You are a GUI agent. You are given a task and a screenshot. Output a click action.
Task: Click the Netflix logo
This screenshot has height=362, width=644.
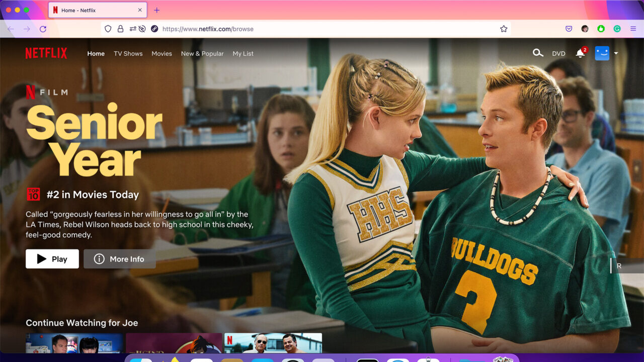[46, 53]
